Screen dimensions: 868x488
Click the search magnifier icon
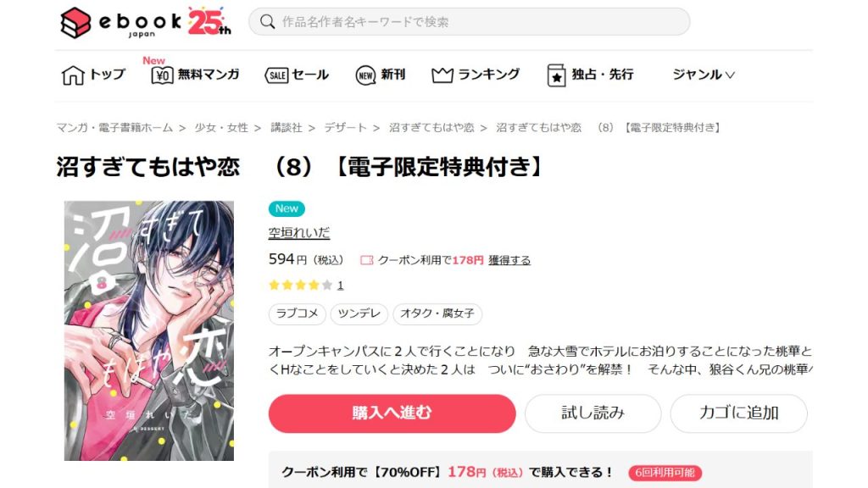coord(267,22)
